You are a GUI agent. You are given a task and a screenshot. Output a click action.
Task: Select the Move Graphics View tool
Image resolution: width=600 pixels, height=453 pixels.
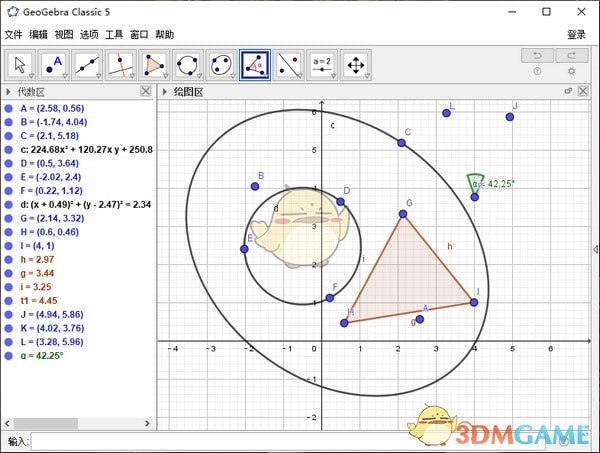[356, 65]
